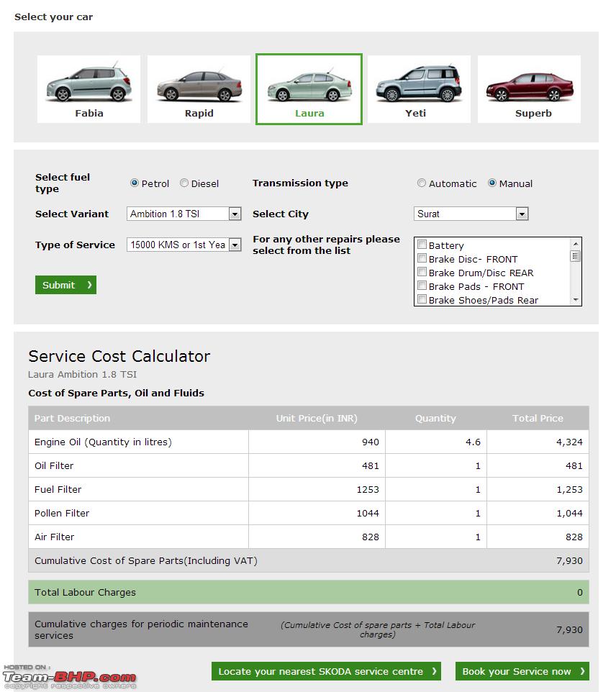This screenshot has width=616, height=692.
Task: Choose Automatic transmission
Action: click(422, 183)
